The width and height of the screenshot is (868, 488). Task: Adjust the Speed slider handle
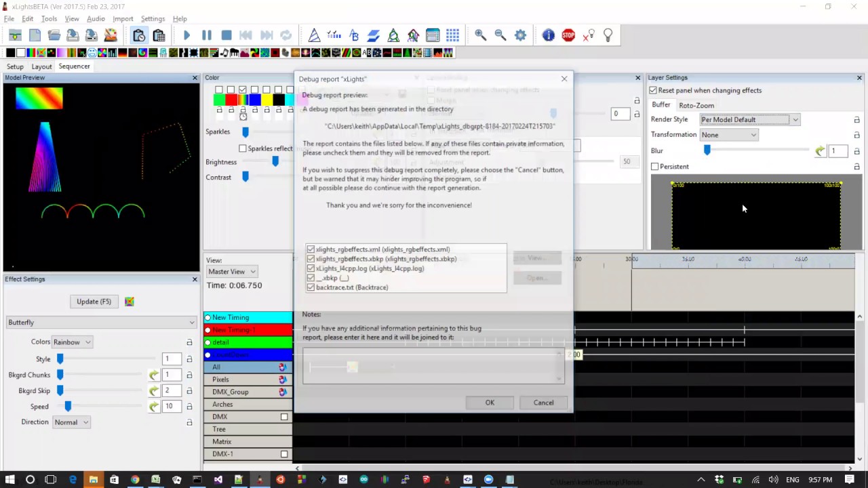(x=68, y=407)
